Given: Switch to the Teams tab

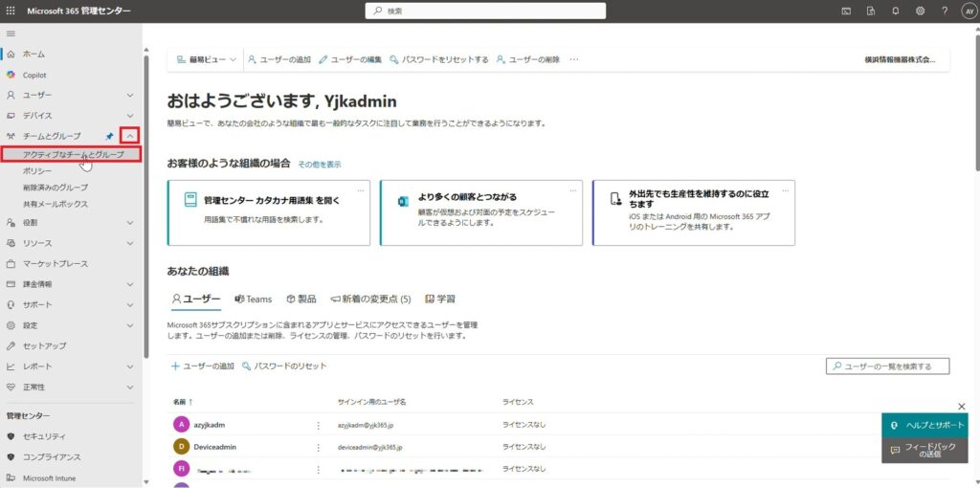Looking at the screenshot, I should 253,299.
